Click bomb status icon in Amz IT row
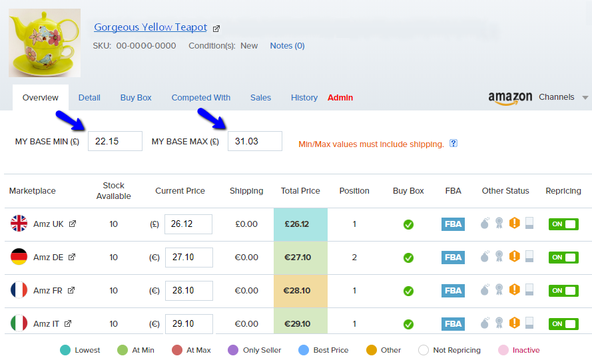 pos(485,323)
